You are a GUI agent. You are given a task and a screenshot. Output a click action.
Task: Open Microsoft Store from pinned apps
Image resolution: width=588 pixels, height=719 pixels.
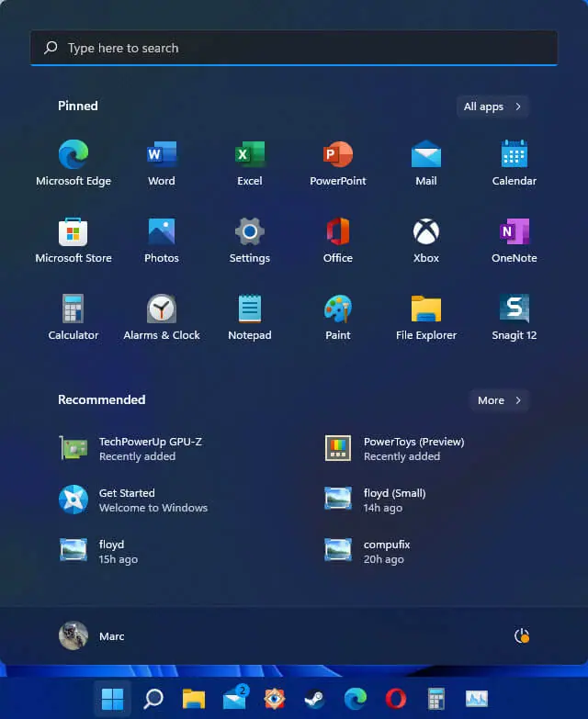pos(73,241)
